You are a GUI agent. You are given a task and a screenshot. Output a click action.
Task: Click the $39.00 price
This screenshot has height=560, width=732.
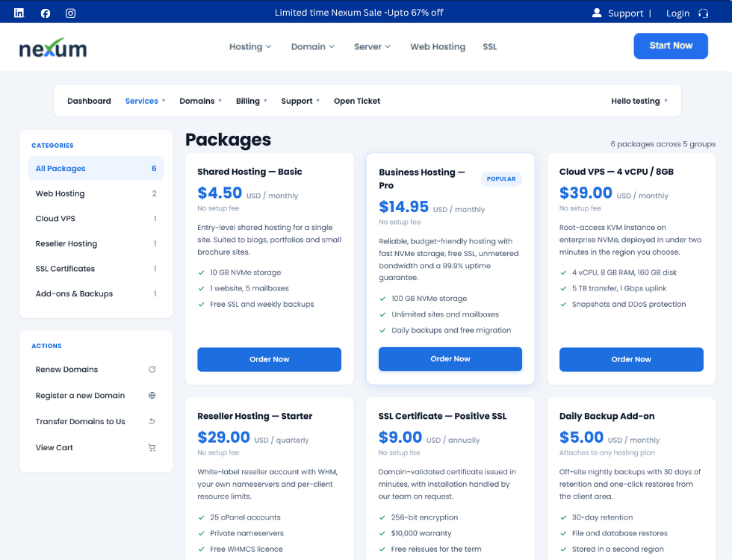[x=586, y=193]
